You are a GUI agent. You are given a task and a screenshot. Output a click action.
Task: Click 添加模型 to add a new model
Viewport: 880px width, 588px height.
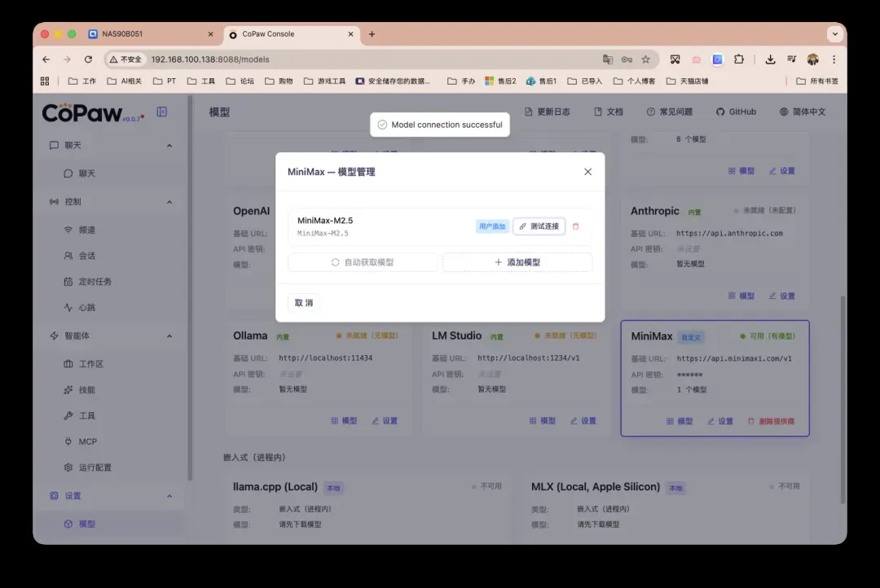[x=517, y=261]
